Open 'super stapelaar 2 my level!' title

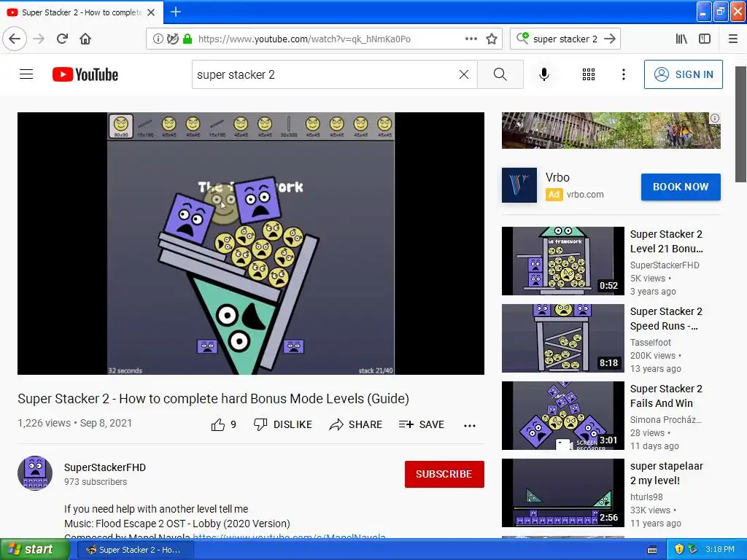[666, 472]
